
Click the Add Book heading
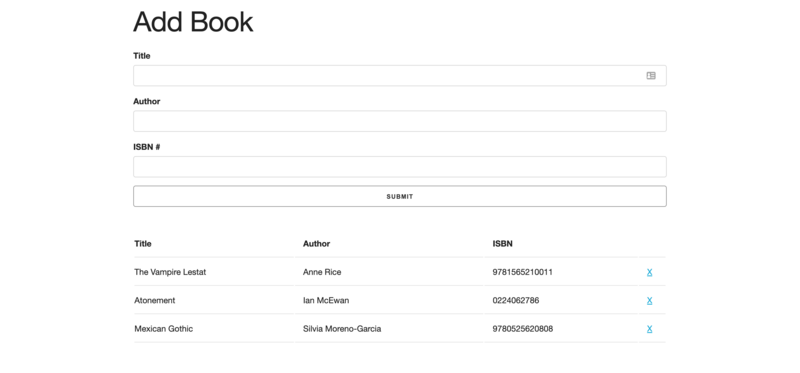coord(193,22)
